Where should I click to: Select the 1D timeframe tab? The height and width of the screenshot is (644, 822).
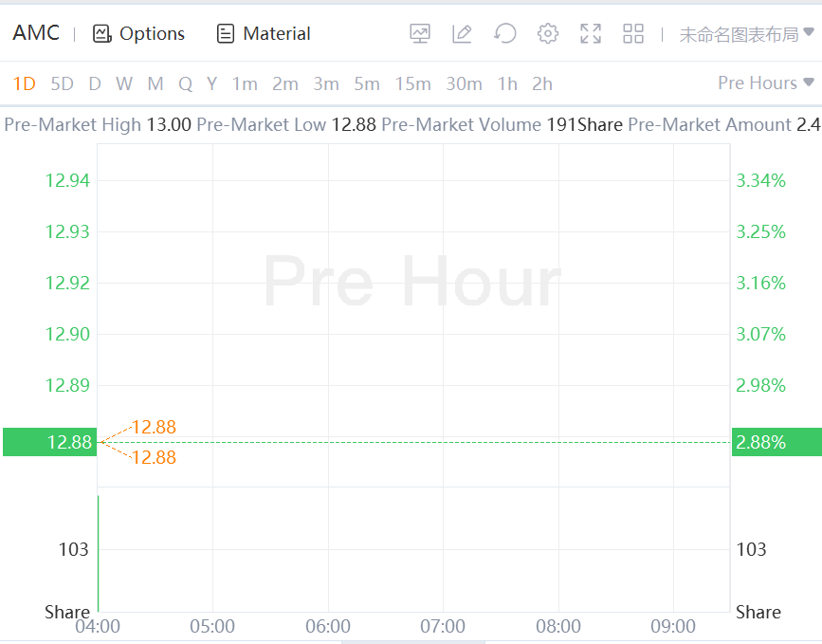24,83
